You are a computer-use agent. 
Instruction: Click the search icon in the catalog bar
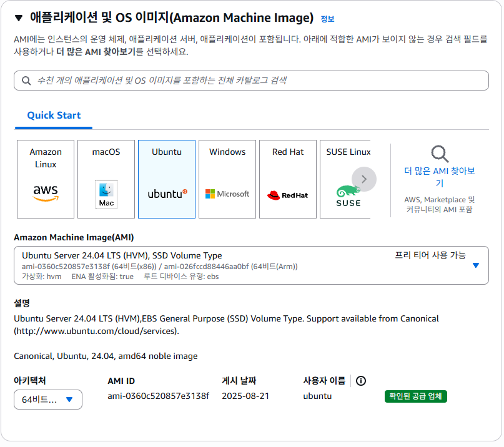point(26,81)
